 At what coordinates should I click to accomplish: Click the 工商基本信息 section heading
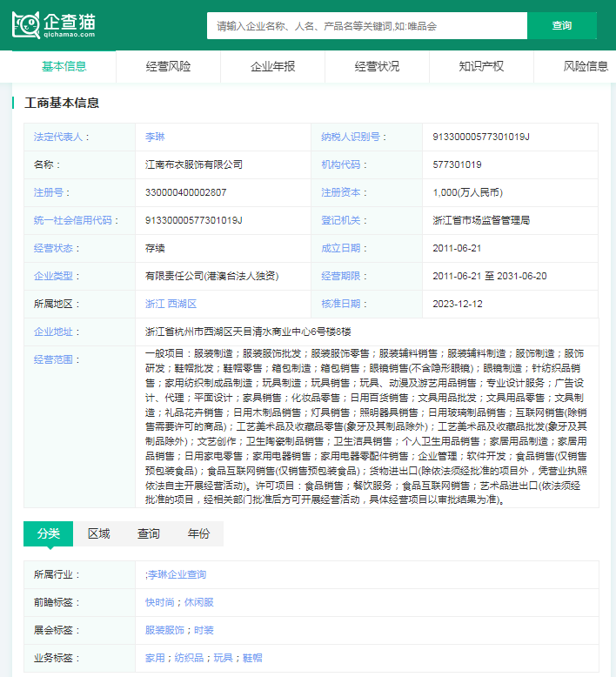[x=62, y=103]
